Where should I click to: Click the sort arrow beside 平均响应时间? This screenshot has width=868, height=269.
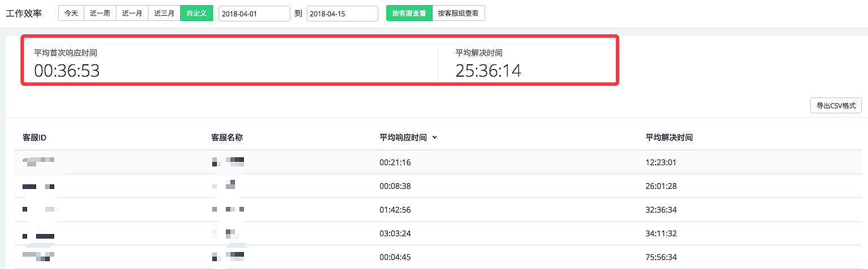click(x=434, y=138)
